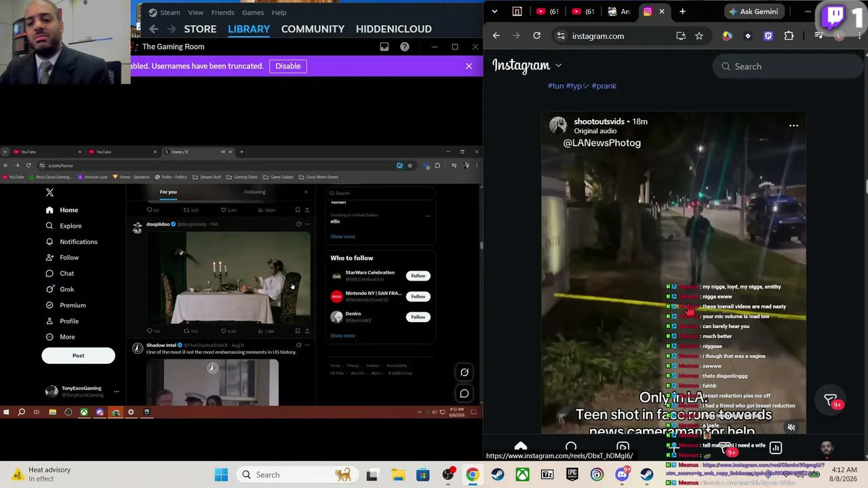The image size is (868, 488).
Task: Click the X logo in the sidebar
Action: pyautogui.click(x=50, y=192)
